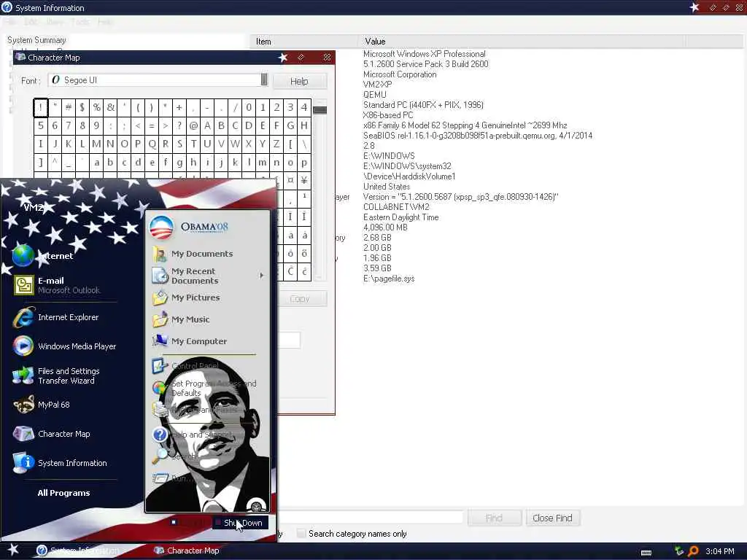The width and height of the screenshot is (747, 560).
Task: Select value '5.1.2600 Service Pack 3 Build 2600'
Action: click(425, 64)
